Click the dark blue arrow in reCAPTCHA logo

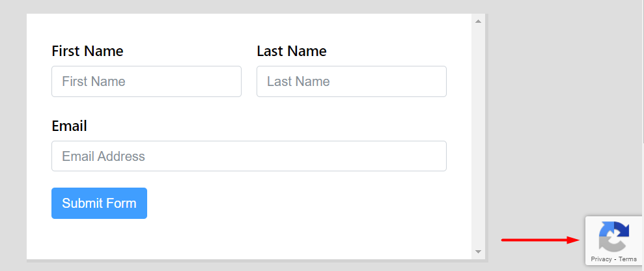(x=621, y=229)
